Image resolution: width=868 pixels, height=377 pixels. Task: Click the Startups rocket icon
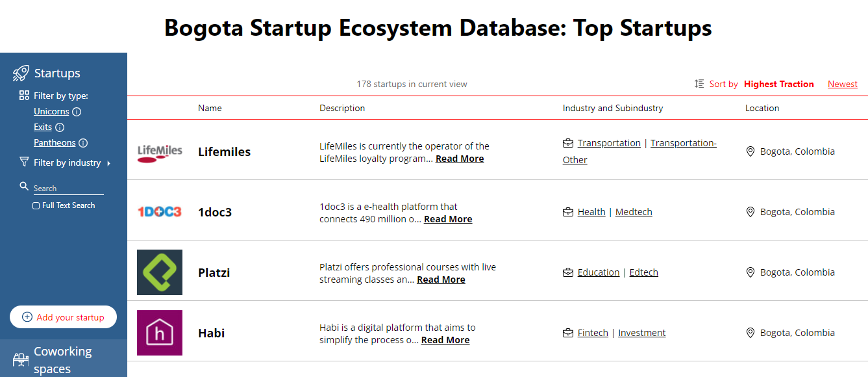21,73
